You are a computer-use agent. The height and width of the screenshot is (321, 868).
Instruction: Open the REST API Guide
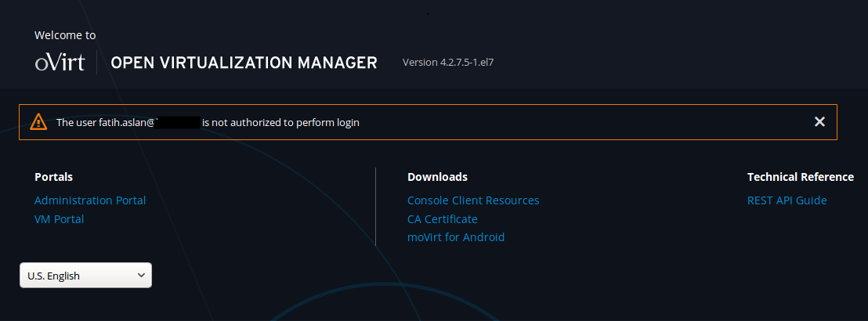[787, 200]
